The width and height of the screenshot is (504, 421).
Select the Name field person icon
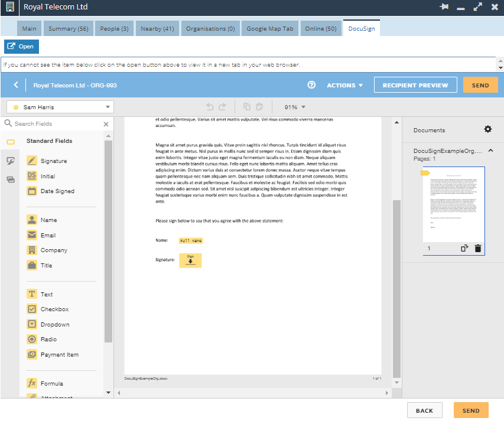pos(32,220)
